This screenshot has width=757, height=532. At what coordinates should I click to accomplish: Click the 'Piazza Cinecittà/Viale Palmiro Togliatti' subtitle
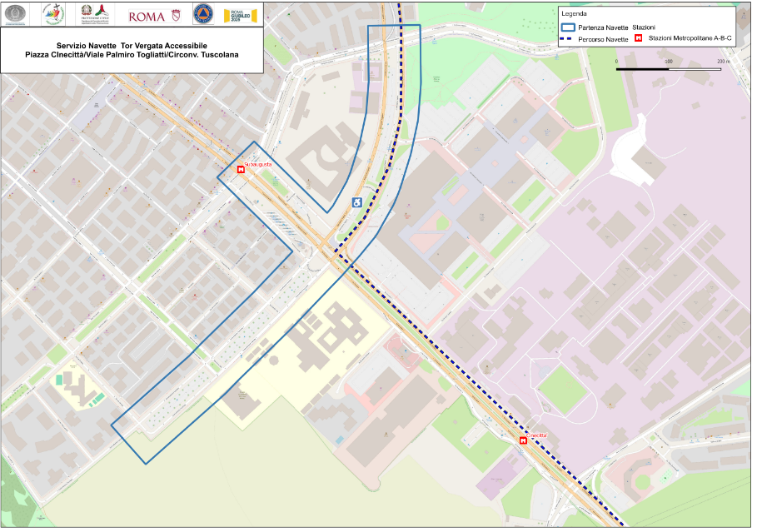132,55
